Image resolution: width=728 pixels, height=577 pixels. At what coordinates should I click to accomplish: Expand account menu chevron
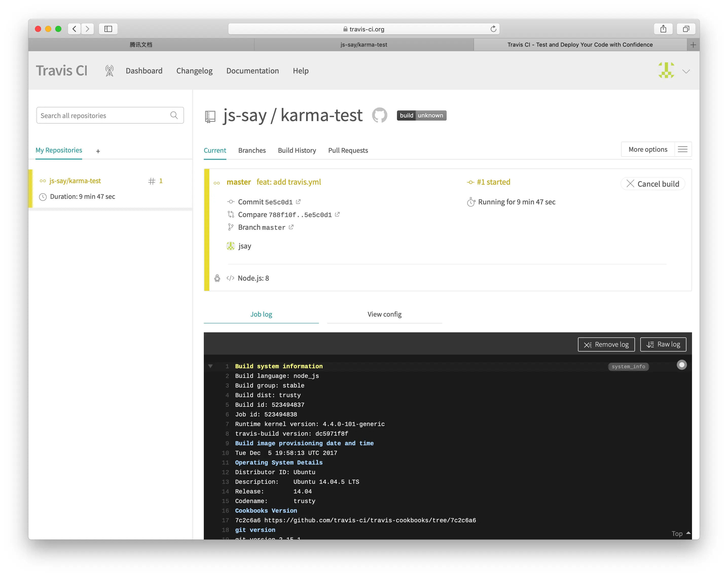pyautogui.click(x=686, y=71)
